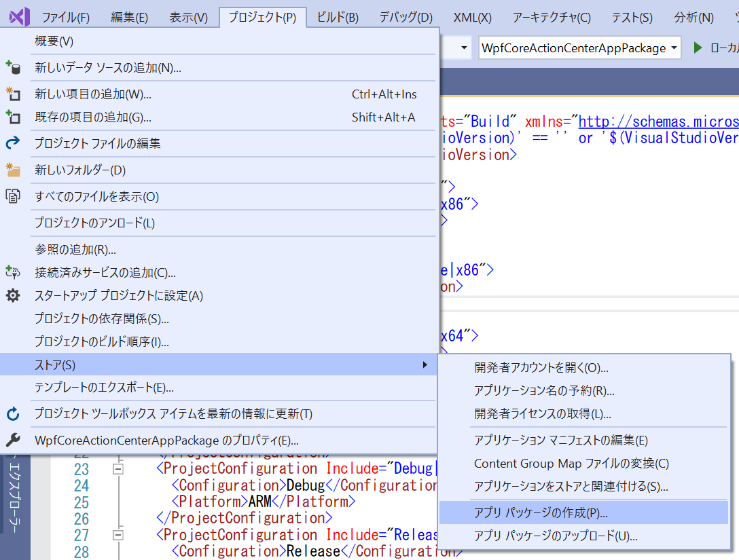Viewport: 739px width, 560px height.
Task: Open the ビルド(B) menu
Action: [337, 17]
